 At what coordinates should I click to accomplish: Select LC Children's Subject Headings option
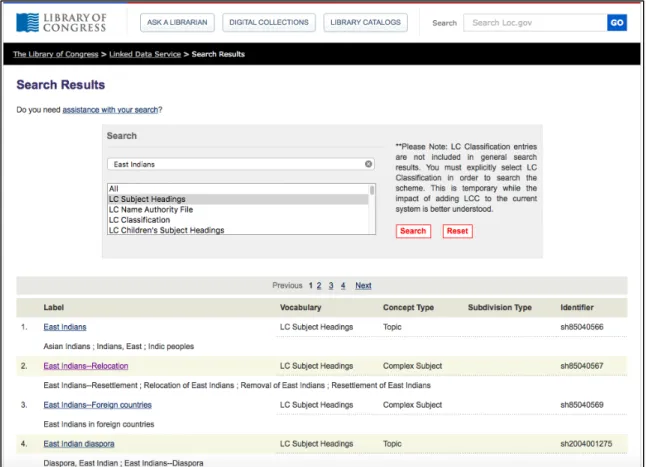tap(238, 230)
